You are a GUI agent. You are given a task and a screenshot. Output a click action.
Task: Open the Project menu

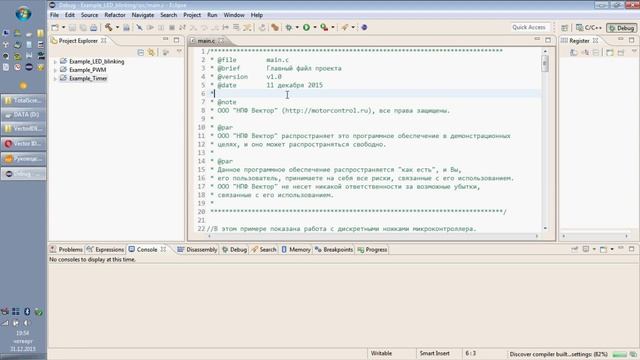(x=192, y=15)
